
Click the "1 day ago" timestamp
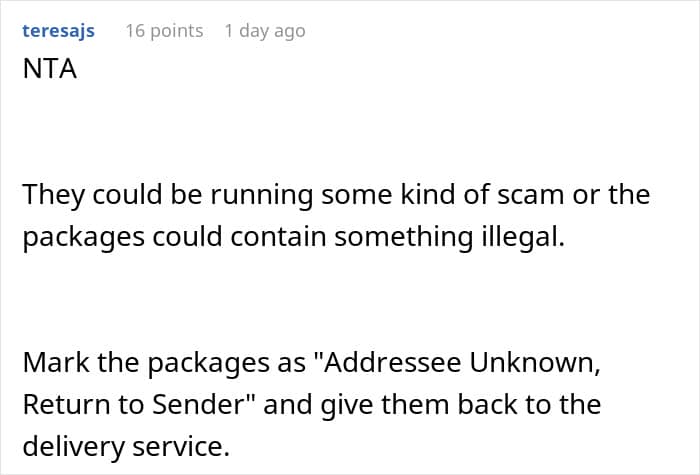(x=264, y=31)
